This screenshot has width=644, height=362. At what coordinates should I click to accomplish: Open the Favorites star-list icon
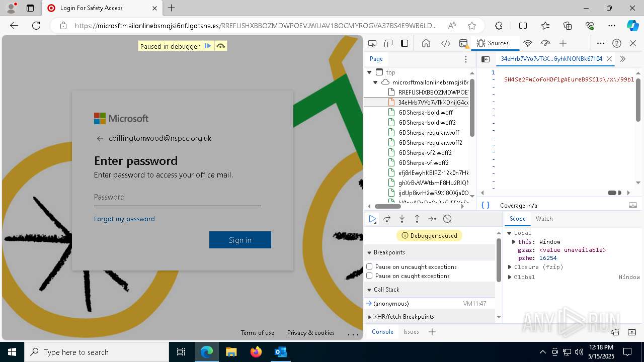545,26
